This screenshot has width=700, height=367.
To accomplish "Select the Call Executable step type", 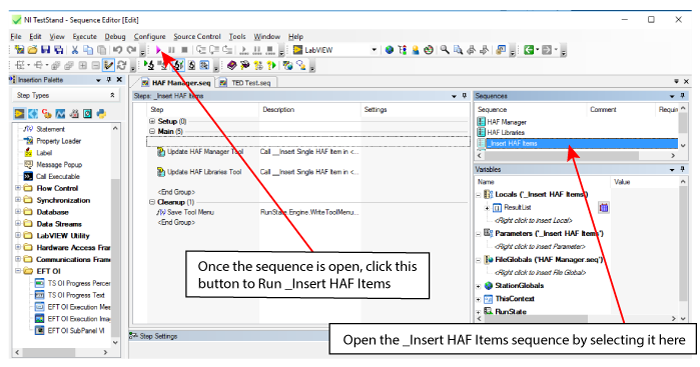I will [52, 176].
